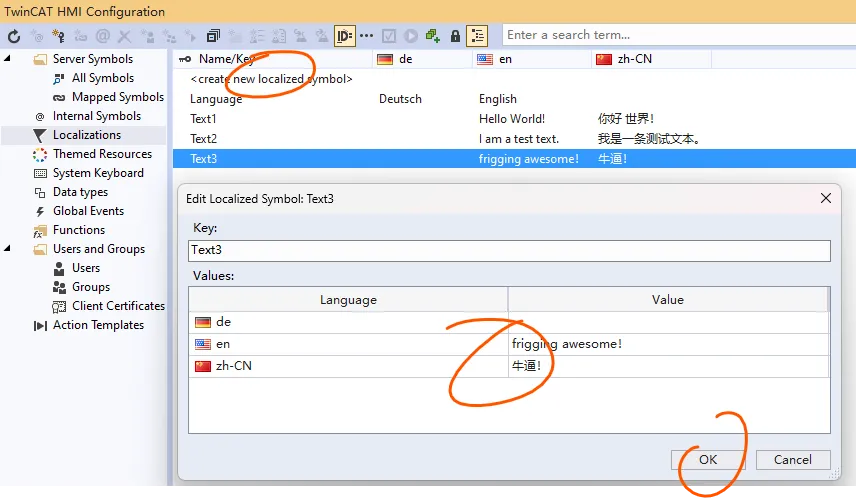Click the 'zh-CN' column header in localization list

click(x=651, y=59)
